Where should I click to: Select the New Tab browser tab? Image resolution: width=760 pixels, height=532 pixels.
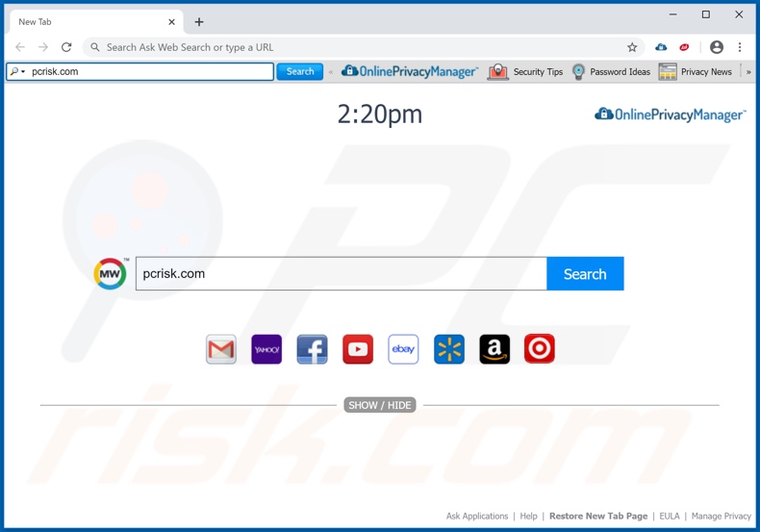pos(96,22)
